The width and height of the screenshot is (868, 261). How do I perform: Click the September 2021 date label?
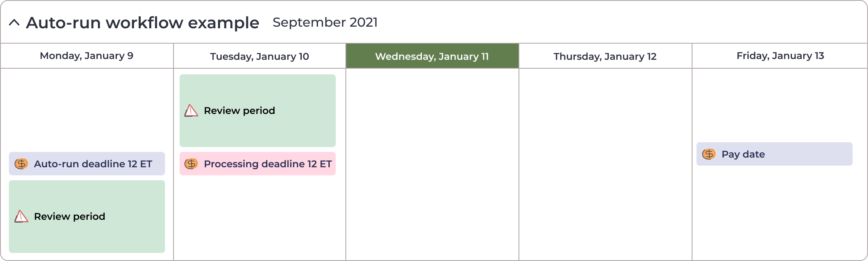coord(325,22)
